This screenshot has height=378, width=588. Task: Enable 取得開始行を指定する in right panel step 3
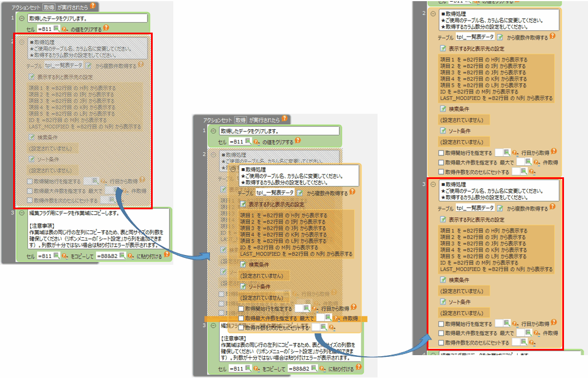click(441, 323)
